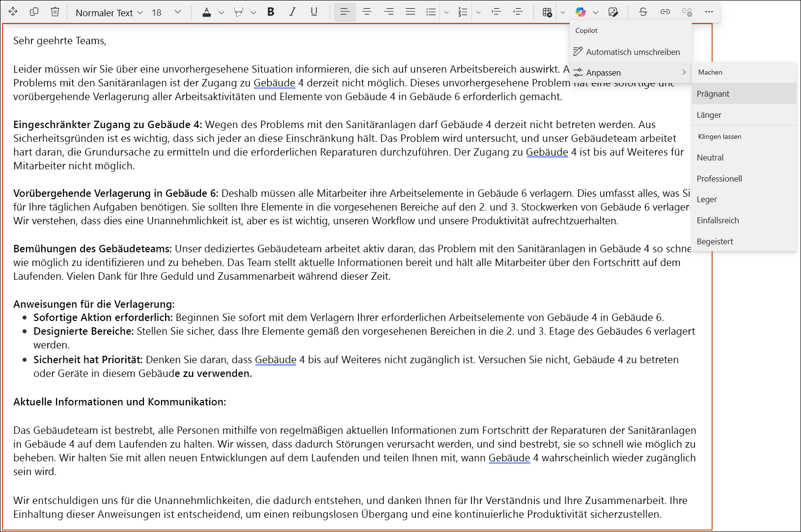Click the copy text box icon
This screenshot has height=532, width=801.
34,12
